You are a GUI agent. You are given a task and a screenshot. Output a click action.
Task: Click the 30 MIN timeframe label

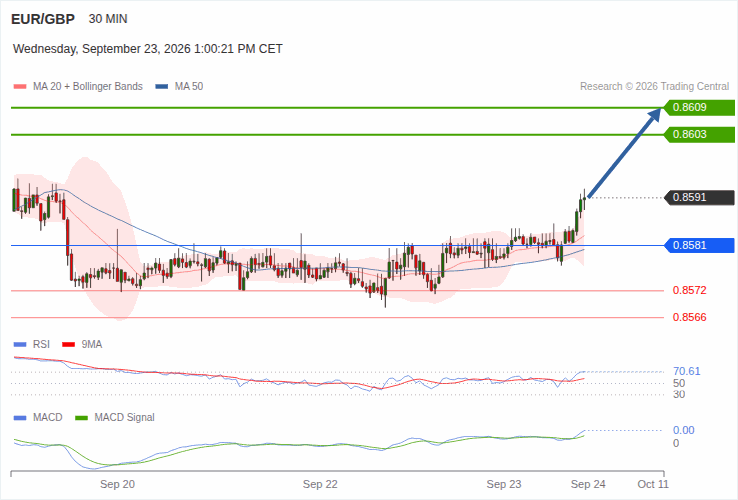[108, 19]
